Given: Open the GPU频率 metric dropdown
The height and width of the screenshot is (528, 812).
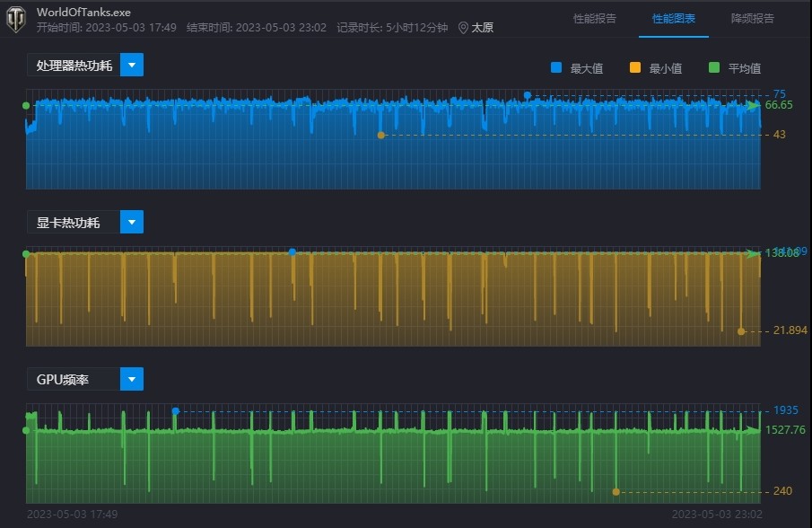Looking at the screenshot, I should tap(131, 379).
